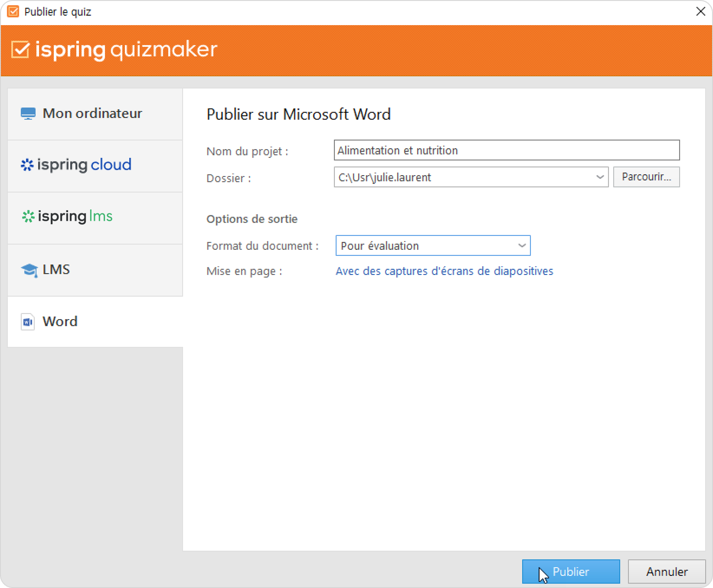
Task: Click the graduation cap LMS icon
Action: [x=29, y=270]
